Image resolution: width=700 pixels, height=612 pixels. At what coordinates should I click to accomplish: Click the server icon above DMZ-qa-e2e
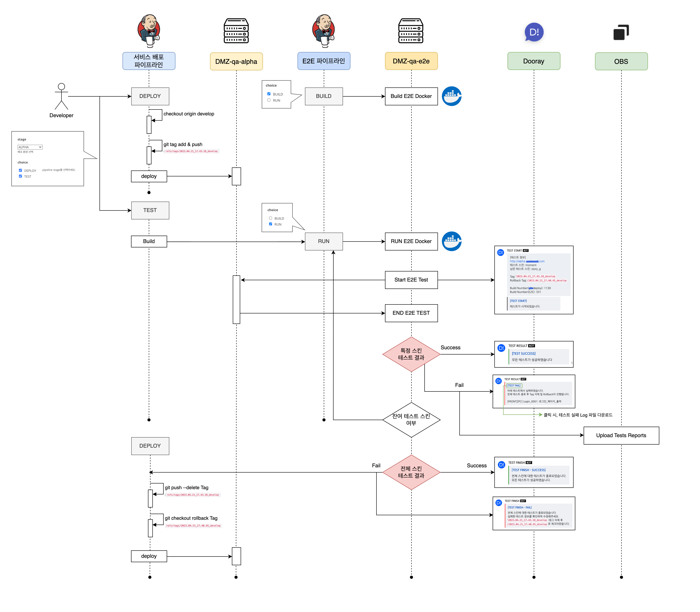411,31
